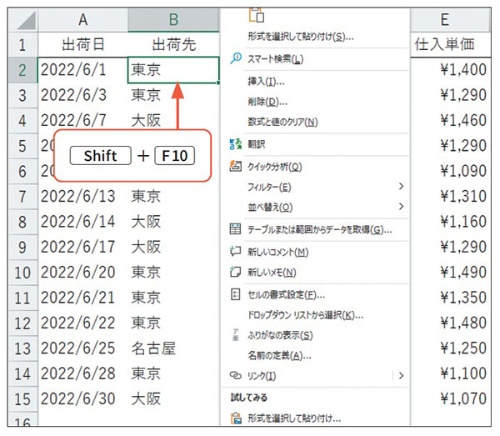This screenshot has width=500, height=436.
Task: Click cell with date 2022/6/20
Action: pyautogui.click(x=83, y=272)
